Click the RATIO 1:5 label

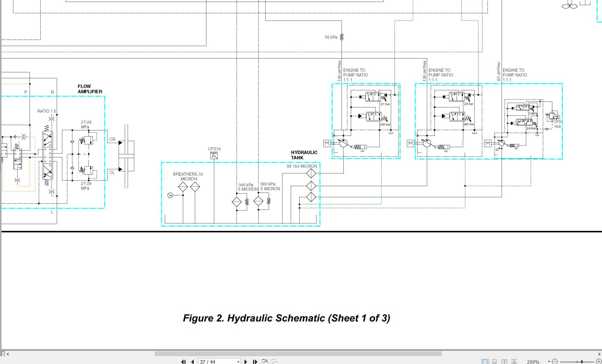(47, 111)
